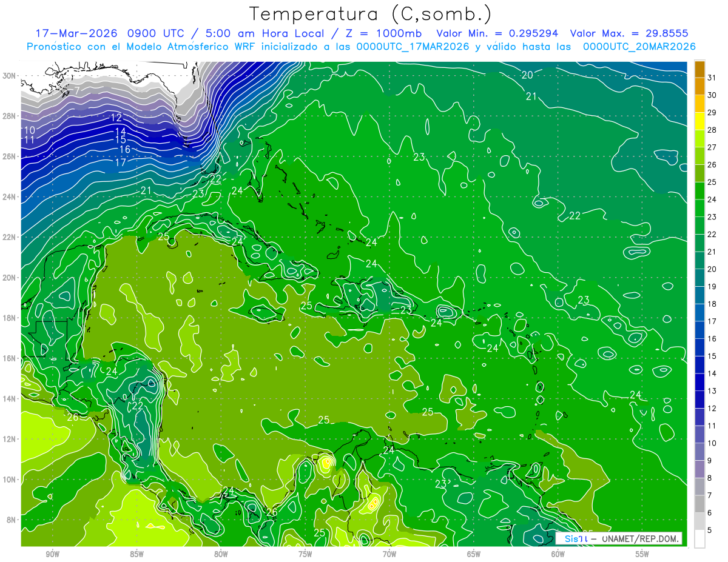Click the '65W' longitude axis label
The height and width of the screenshot is (562, 728).
[x=474, y=554]
